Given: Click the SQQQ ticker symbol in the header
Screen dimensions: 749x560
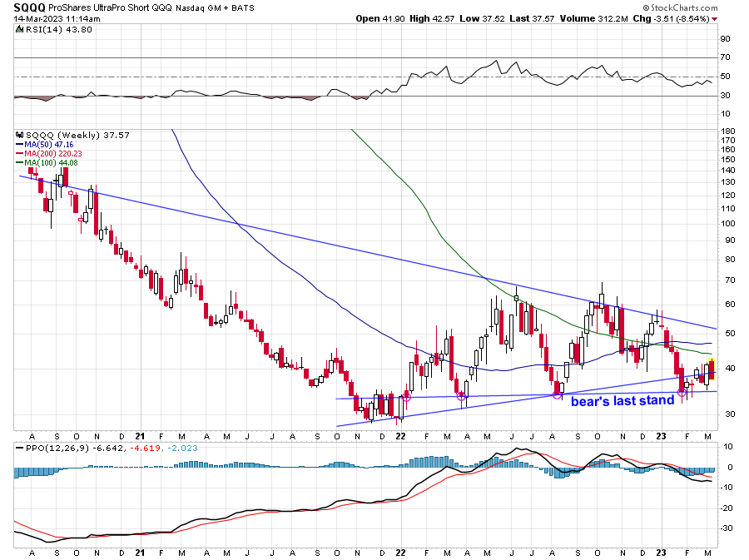Looking at the screenshot, I should pos(30,7).
